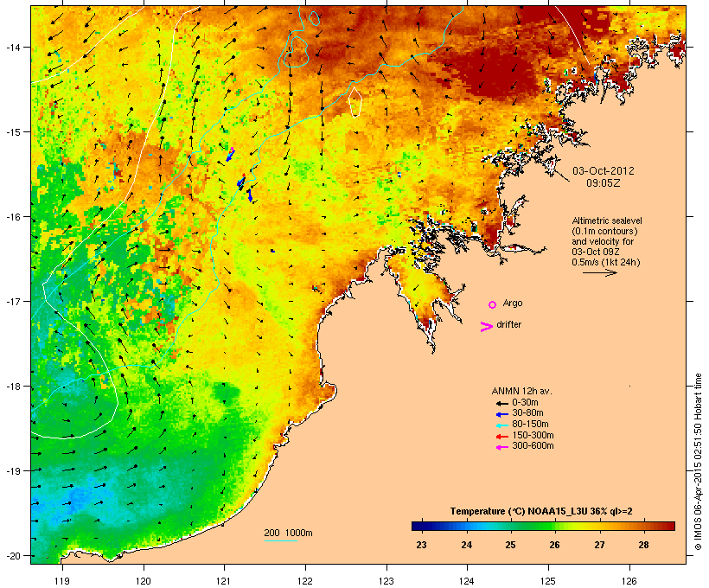
Task: Click the latitude axis label -15
Action: pos(12,132)
